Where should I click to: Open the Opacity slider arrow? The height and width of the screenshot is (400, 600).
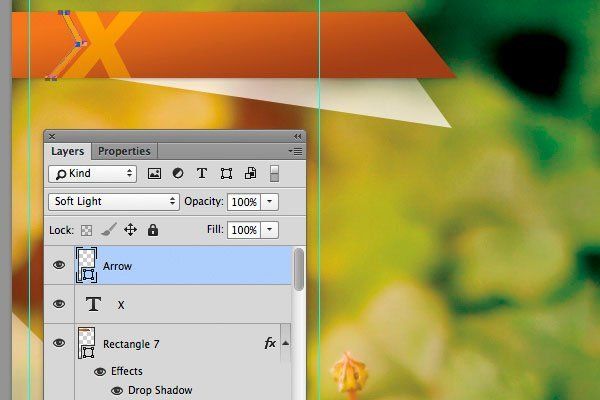point(269,202)
